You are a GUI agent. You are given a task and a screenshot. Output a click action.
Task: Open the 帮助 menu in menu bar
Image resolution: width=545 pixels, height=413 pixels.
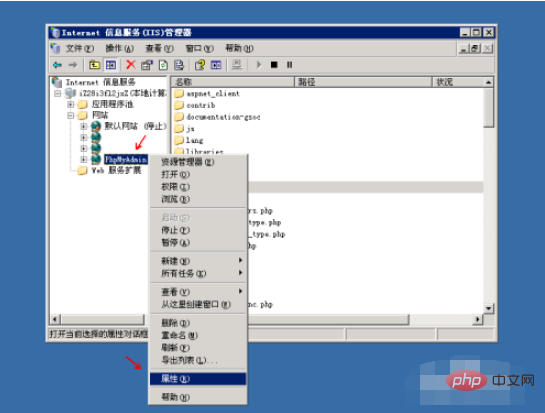tap(239, 48)
